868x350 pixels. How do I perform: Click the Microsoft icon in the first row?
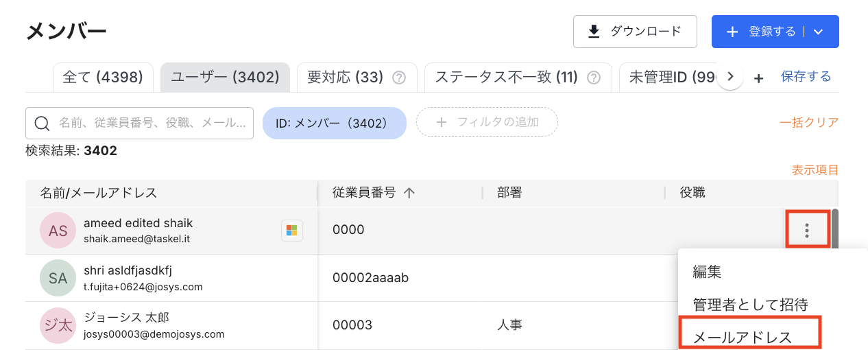(292, 231)
